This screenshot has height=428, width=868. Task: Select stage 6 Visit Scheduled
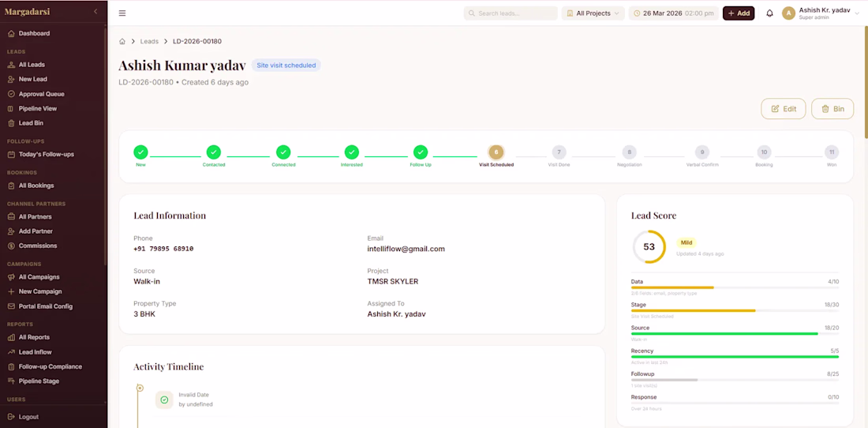[x=496, y=152]
